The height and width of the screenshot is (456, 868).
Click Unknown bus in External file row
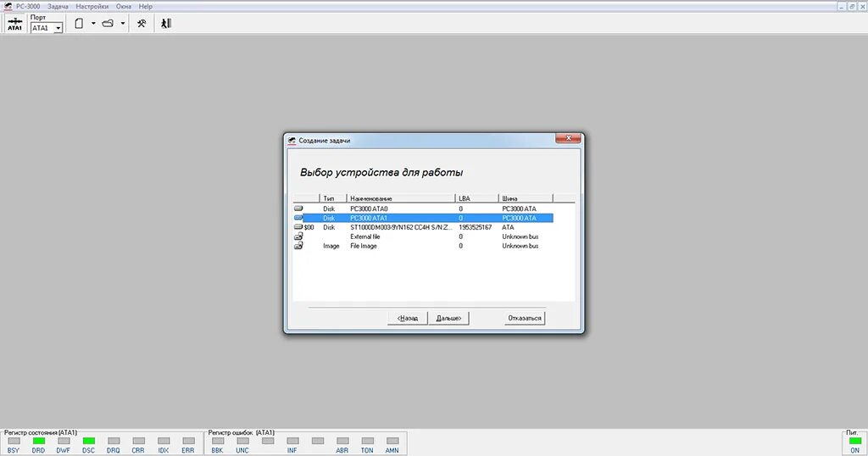pos(520,236)
